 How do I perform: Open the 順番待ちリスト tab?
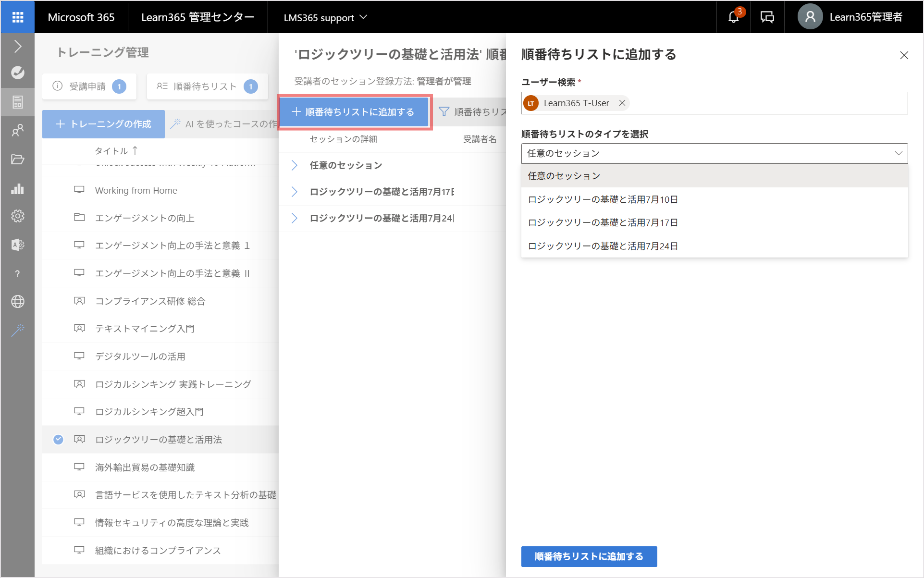pyautogui.click(x=207, y=86)
